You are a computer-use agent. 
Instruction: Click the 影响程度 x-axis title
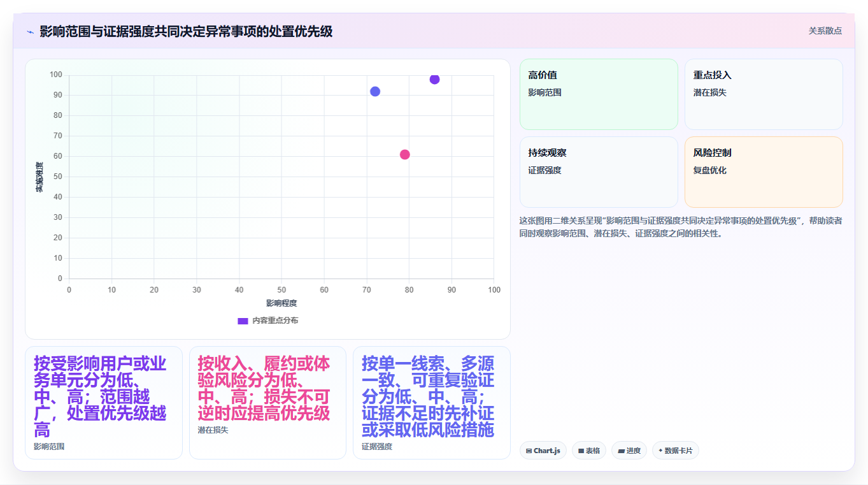pos(281,303)
